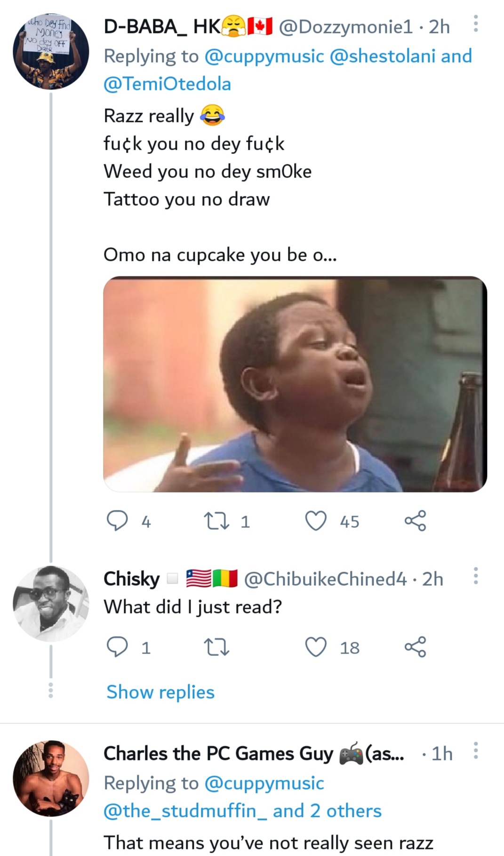Open the @the_studmuffin_ mention link
The height and width of the screenshot is (856, 504).
(185, 811)
